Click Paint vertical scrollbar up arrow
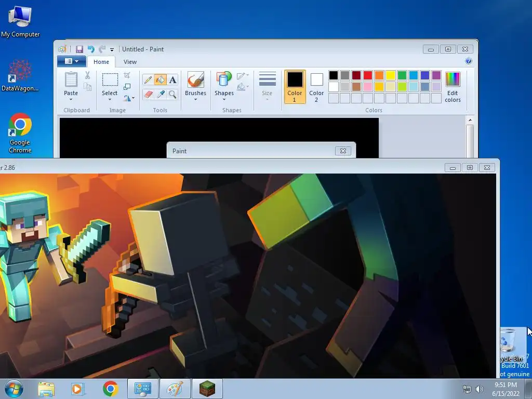532x399 pixels. point(470,120)
